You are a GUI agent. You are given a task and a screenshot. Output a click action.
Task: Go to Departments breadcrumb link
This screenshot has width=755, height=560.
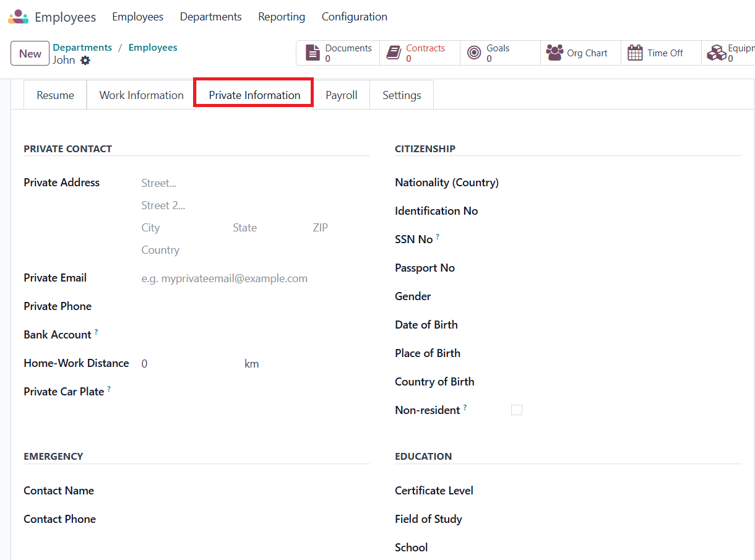tap(82, 48)
